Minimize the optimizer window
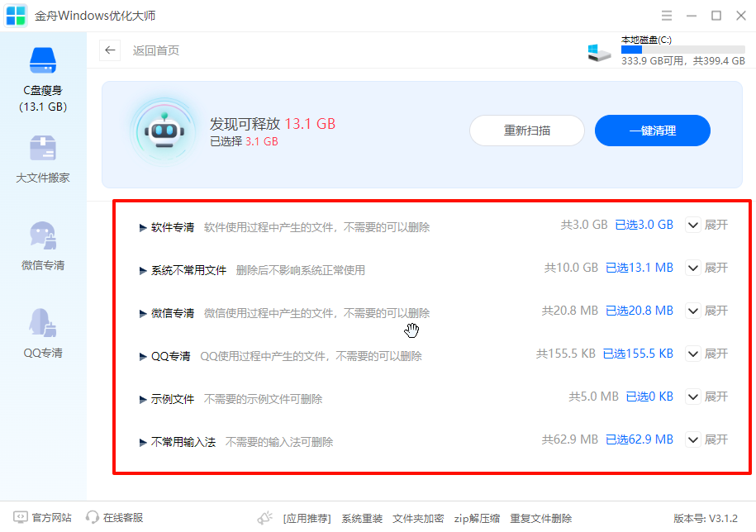The height and width of the screenshot is (532, 756). (692, 16)
